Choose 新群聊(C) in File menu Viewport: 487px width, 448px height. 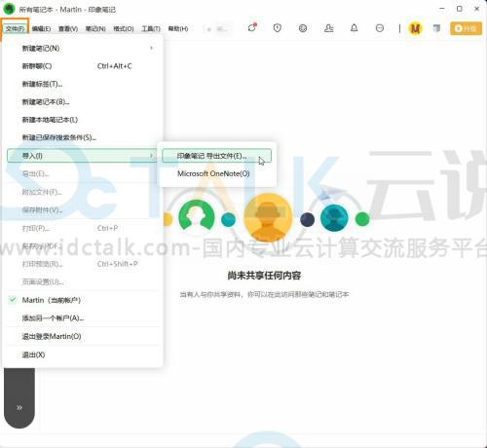click(x=82, y=66)
